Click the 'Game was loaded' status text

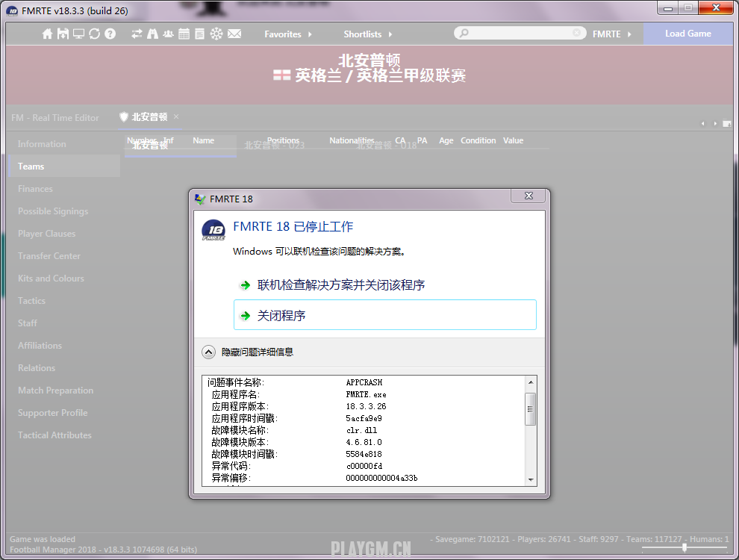tap(43, 539)
